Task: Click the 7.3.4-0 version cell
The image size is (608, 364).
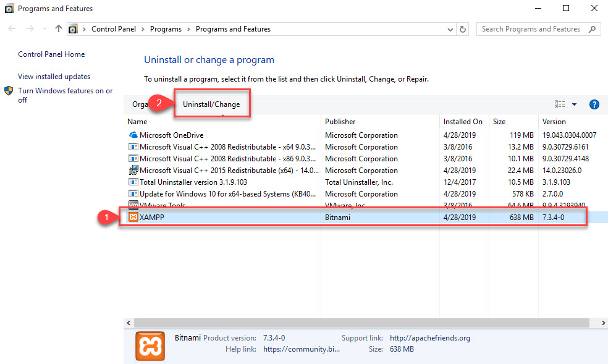Action: tap(554, 218)
